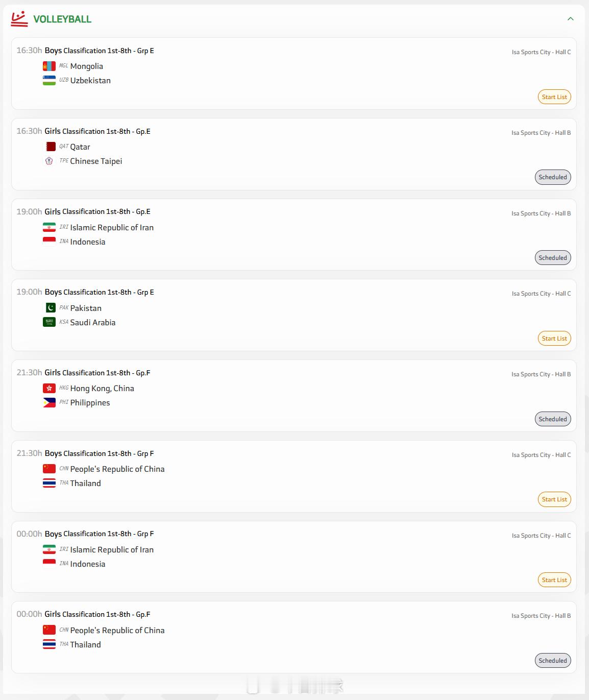This screenshot has height=700, width=589.
Task: Collapse the Volleyball section chevron
Action: [x=570, y=19]
